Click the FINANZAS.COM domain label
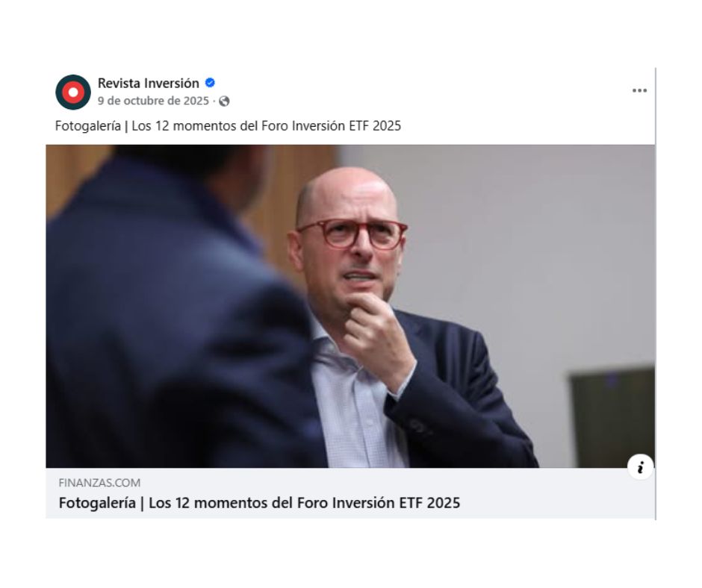 [99, 483]
